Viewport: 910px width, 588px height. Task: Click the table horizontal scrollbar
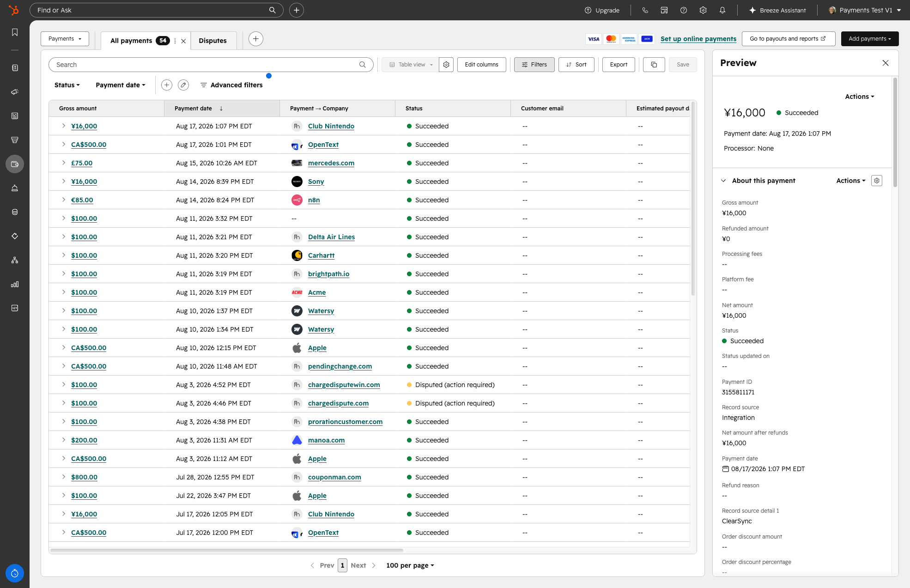(x=226, y=550)
